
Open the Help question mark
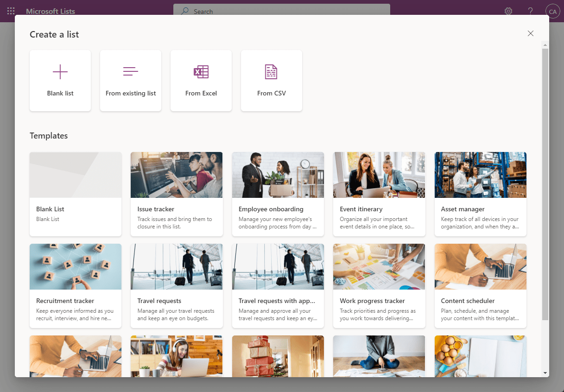point(531,11)
